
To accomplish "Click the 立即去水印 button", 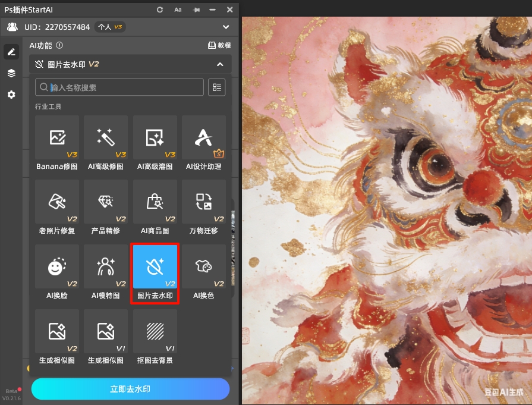I will coord(130,389).
